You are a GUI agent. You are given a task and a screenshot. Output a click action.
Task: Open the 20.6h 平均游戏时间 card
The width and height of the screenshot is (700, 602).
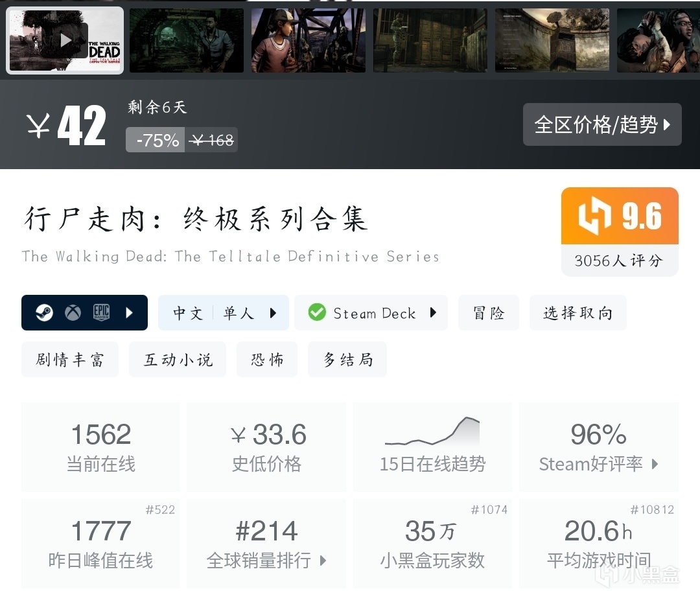[599, 544]
